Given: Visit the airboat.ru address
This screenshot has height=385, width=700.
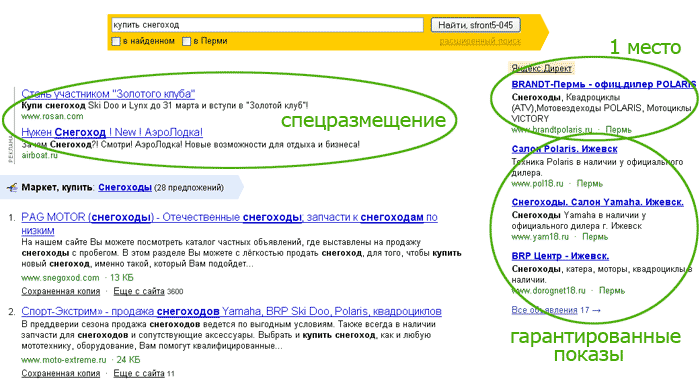Looking at the screenshot, I should coord(40,155).
